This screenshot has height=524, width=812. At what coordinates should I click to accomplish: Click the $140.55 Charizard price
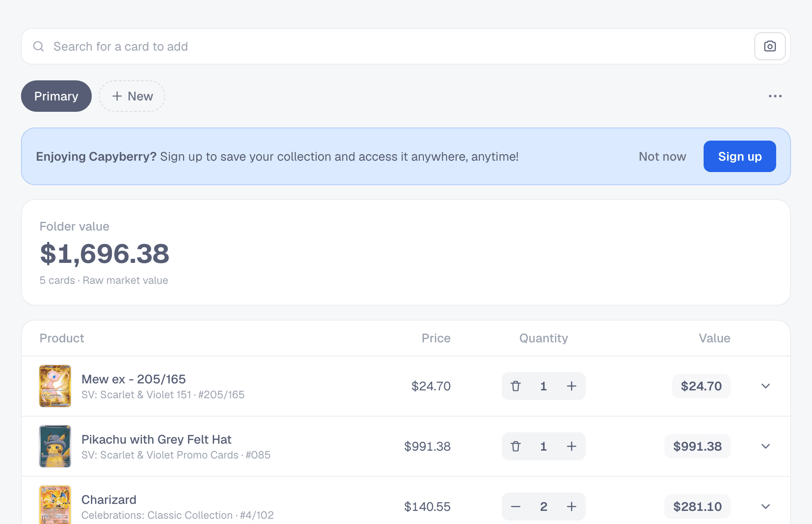pyautogui.click(x=427, y=507)
